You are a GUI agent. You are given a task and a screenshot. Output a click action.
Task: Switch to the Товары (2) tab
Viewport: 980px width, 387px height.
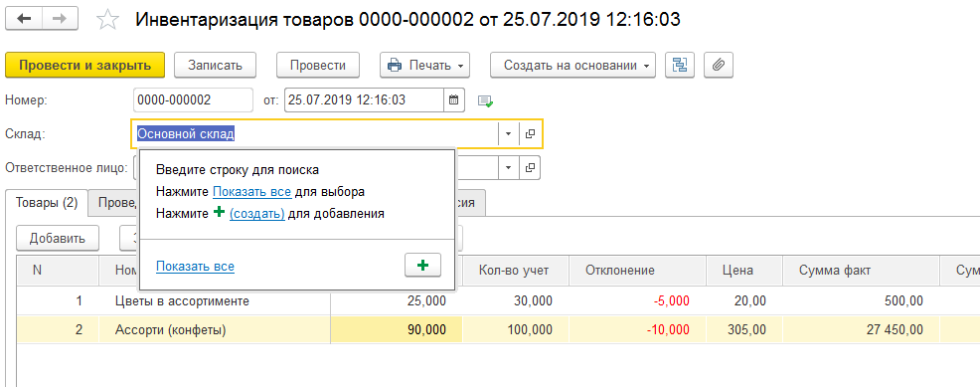click(47, 203)
